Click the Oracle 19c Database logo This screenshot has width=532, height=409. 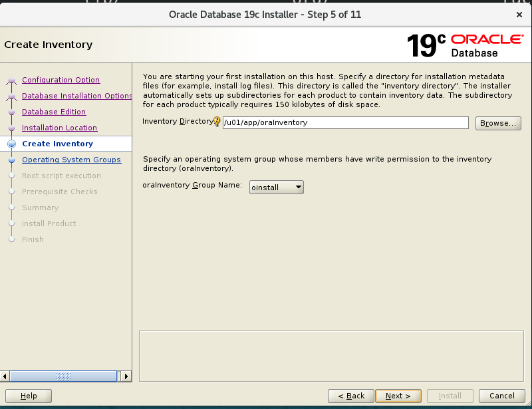pos(465,45)
